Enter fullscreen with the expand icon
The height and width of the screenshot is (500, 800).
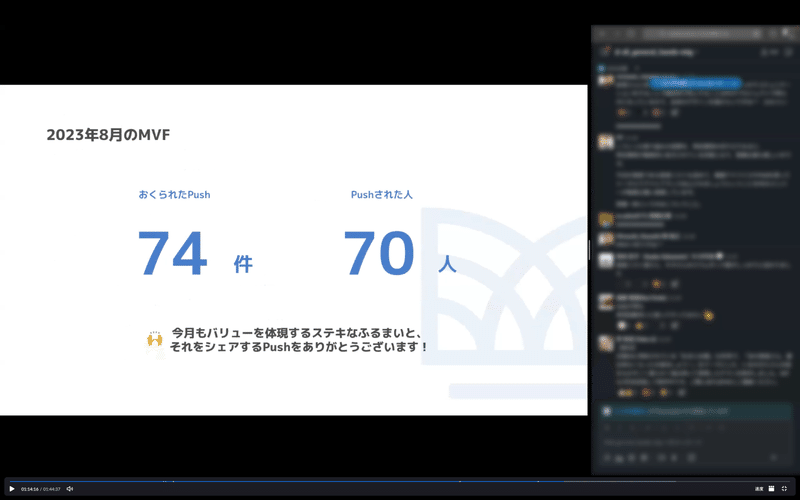(x=785, y=489)
